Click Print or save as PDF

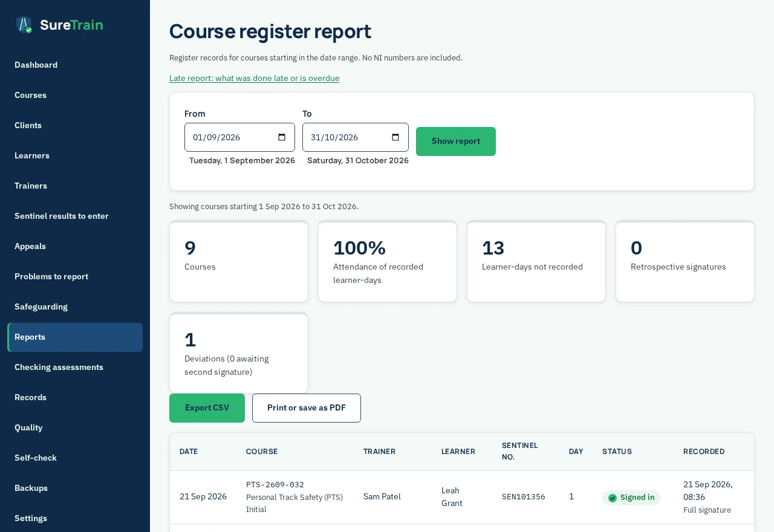pyautogui.click(x=307, y=408)
